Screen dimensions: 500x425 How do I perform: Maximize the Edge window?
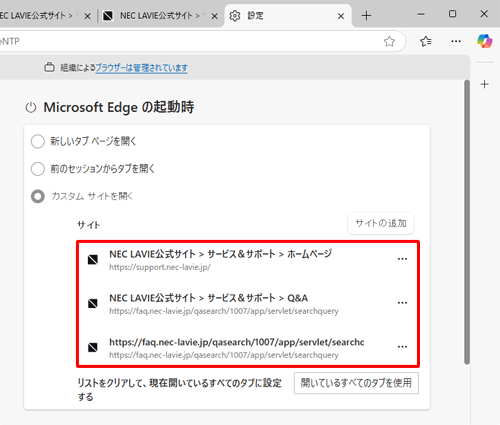point(452,14)
